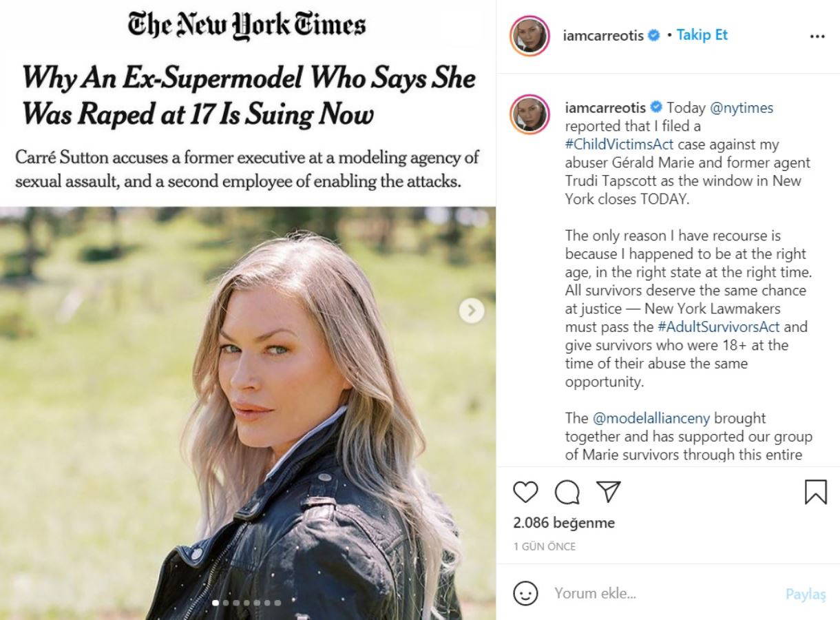Save post with the bookmark icon

tap(816, 492)
